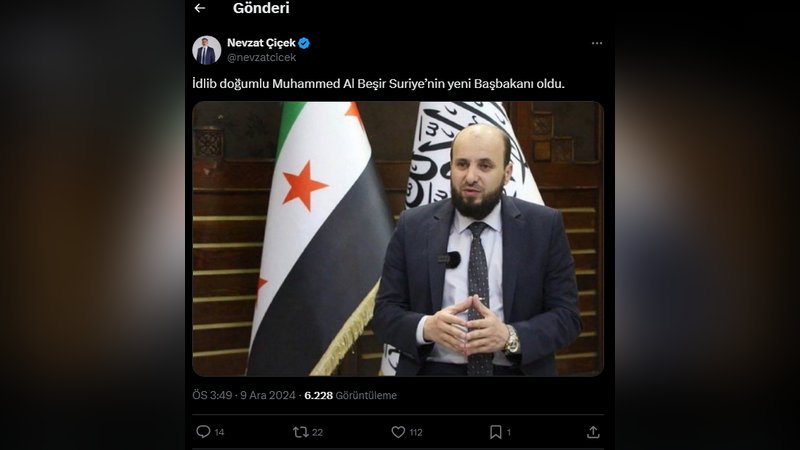
Task: Click the 6.228 Görüntüleme view count
Action: tap(351, 395)
